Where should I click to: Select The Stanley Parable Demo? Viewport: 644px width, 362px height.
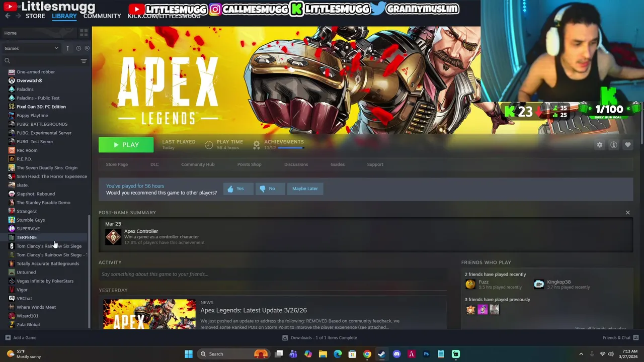43,203
